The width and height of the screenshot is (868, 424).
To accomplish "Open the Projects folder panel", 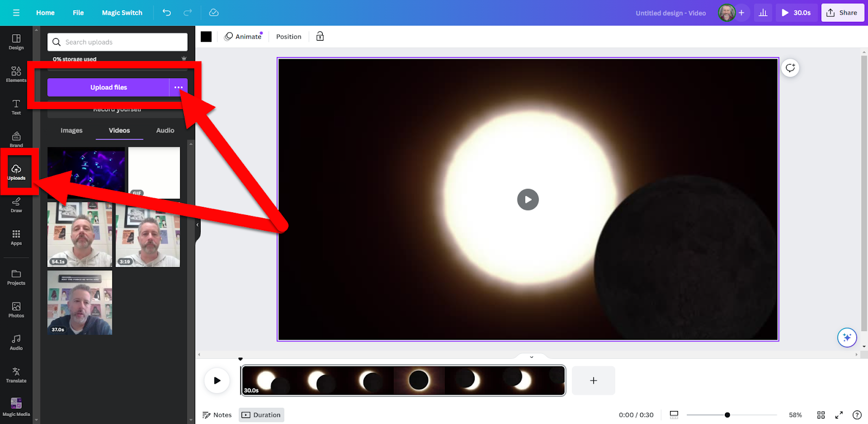I will pos(16,277).
